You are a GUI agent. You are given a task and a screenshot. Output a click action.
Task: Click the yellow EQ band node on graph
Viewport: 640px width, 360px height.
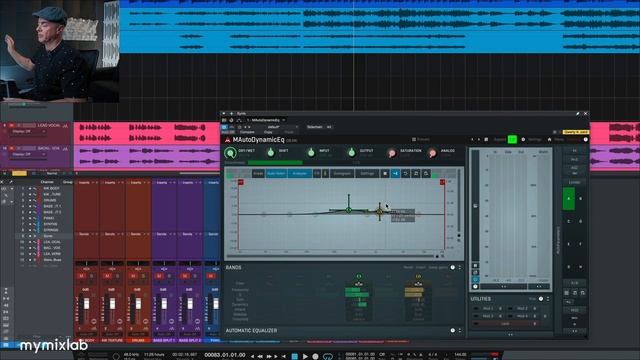point(380,211)
